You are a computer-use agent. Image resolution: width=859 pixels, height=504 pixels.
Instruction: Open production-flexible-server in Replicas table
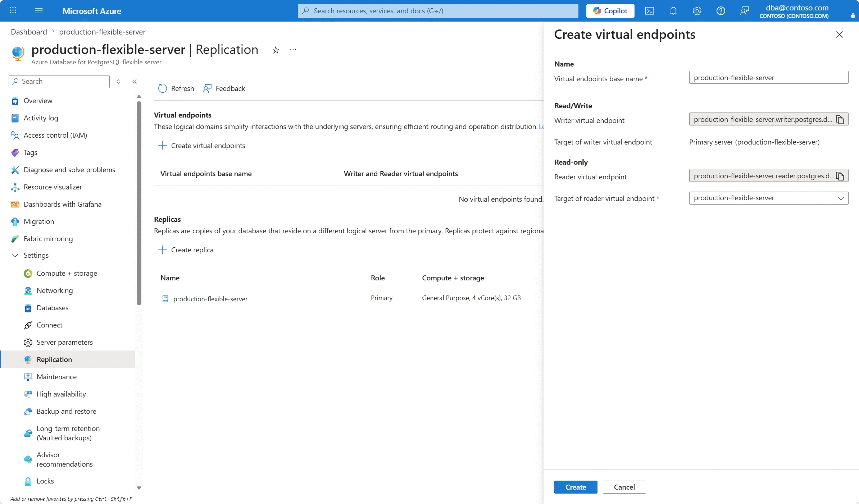click(x=210, y=299)
